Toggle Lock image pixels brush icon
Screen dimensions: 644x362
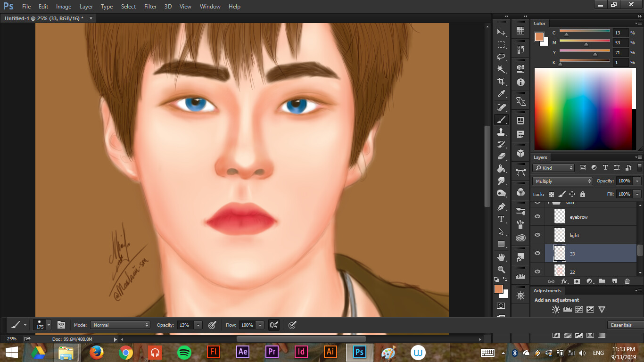(x=561, y=194)
